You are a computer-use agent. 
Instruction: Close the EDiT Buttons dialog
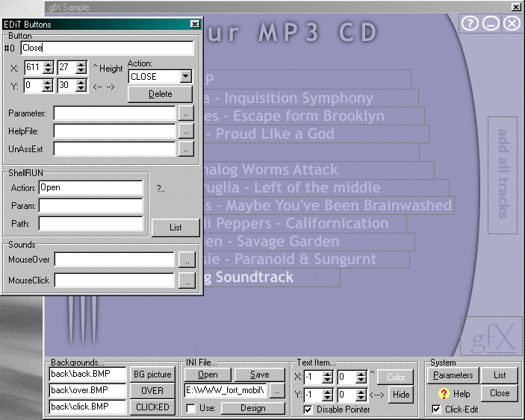coord(195,24)
